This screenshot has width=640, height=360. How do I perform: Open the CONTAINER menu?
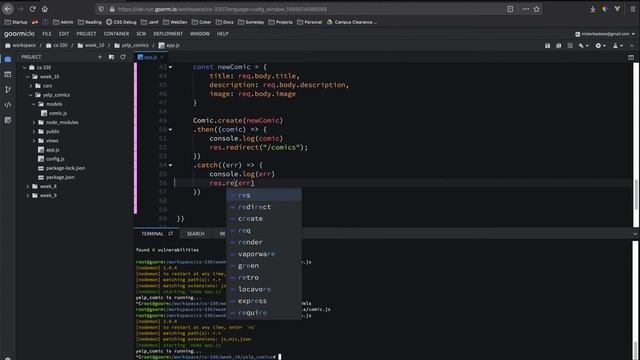(116, 34)
